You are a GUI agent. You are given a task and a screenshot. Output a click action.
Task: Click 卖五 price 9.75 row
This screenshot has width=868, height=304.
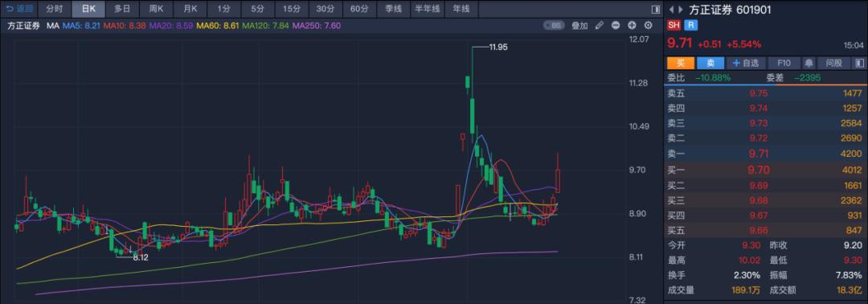766,93
